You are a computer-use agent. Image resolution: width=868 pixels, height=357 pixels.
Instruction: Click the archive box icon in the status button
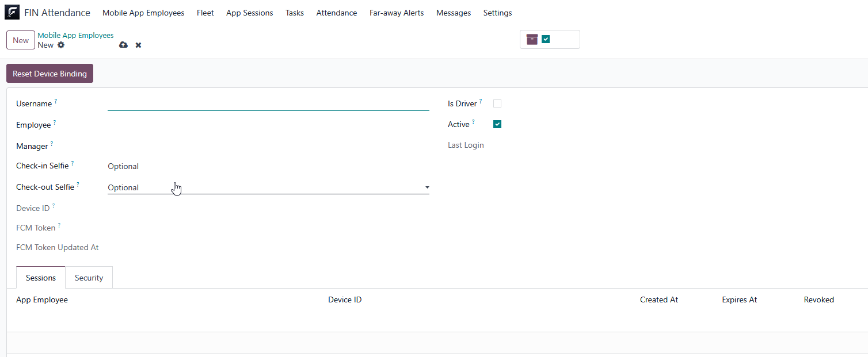click(532, 39)
